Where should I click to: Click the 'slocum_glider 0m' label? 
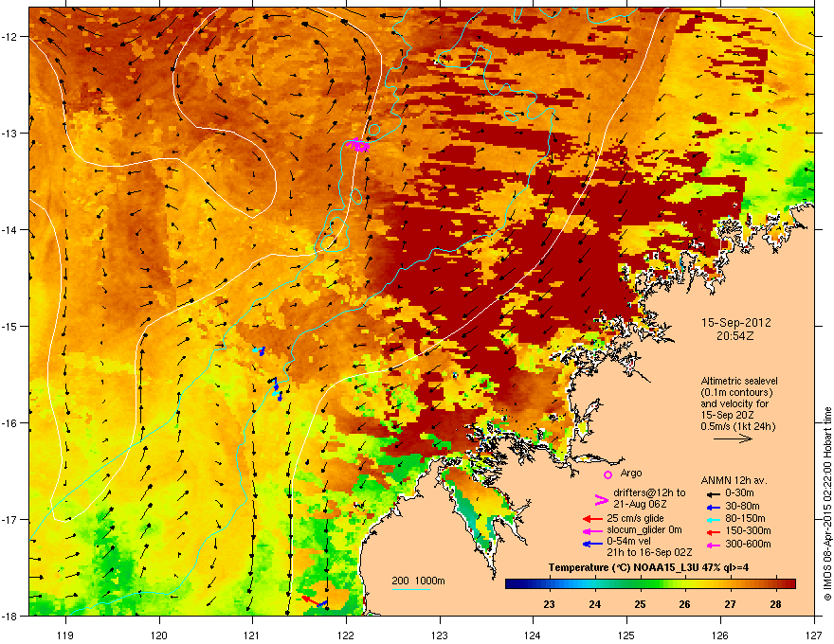(644, 530)
